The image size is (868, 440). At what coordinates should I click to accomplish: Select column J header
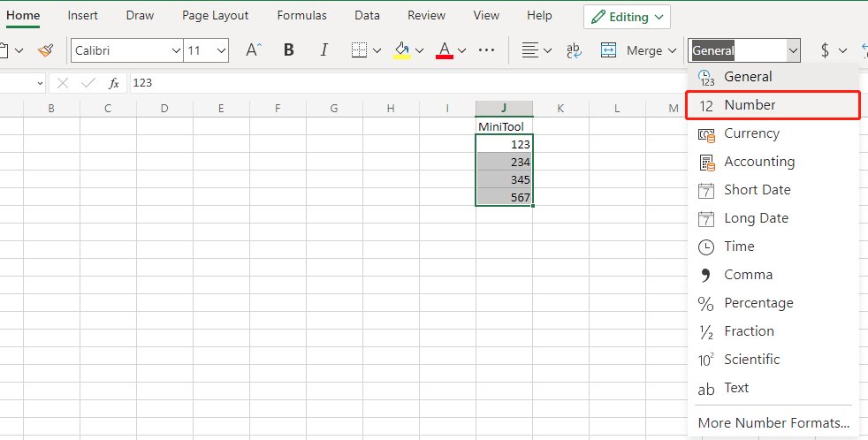coord(504,109)
